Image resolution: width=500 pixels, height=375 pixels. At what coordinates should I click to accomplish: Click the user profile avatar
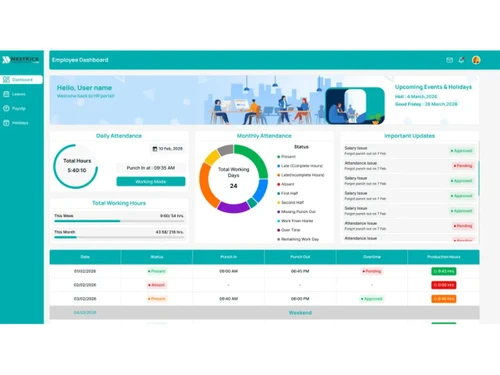[476, 60]
